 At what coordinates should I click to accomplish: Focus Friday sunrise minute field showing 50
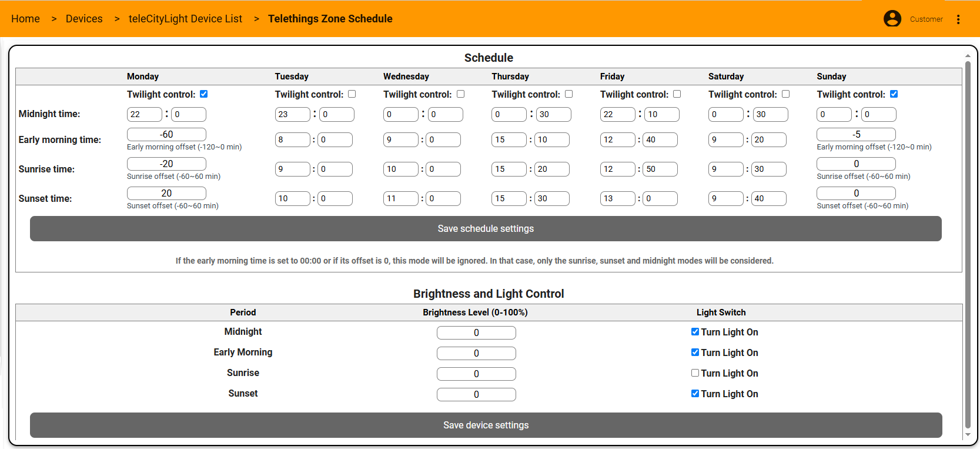pyautogui.click(x=660, y=169)
